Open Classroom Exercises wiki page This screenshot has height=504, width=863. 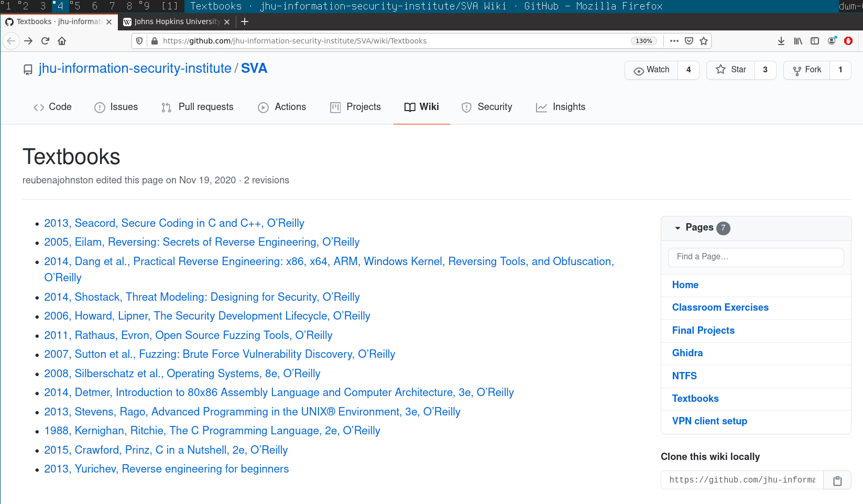[x=720, y=308]
